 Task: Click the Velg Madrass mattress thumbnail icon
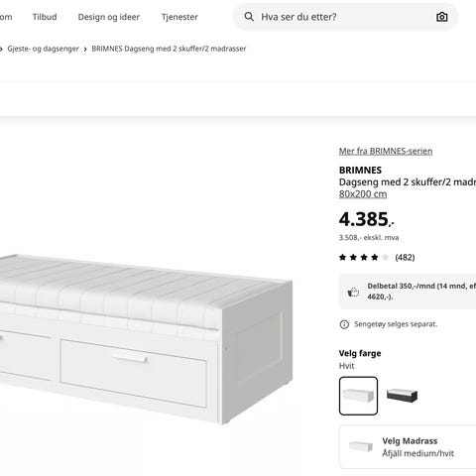361,446
